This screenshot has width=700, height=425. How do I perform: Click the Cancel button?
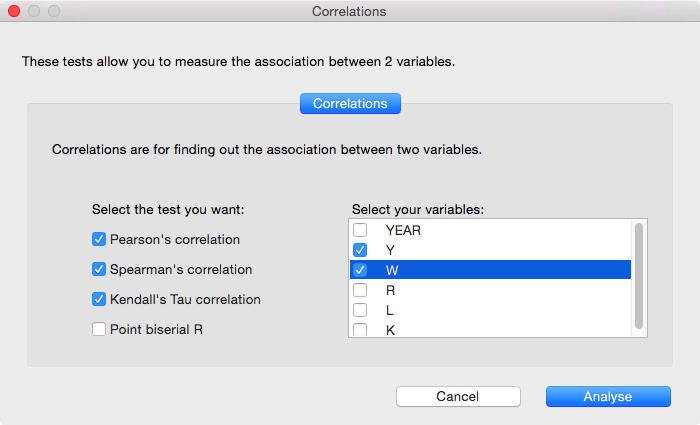click(458, 397)
